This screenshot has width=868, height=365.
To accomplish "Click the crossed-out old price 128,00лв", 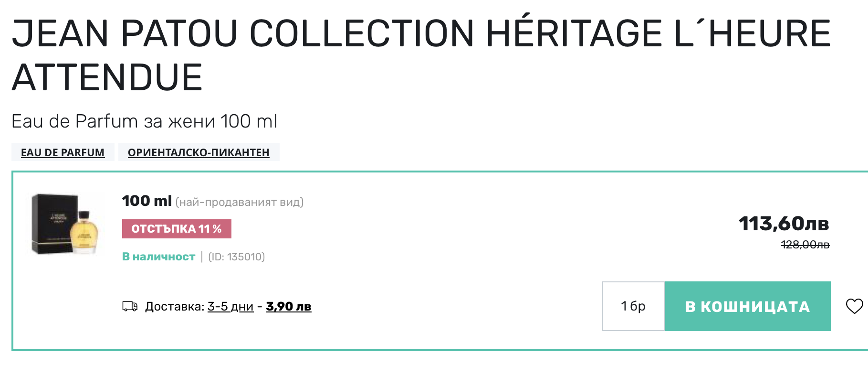I will [805, 245].
